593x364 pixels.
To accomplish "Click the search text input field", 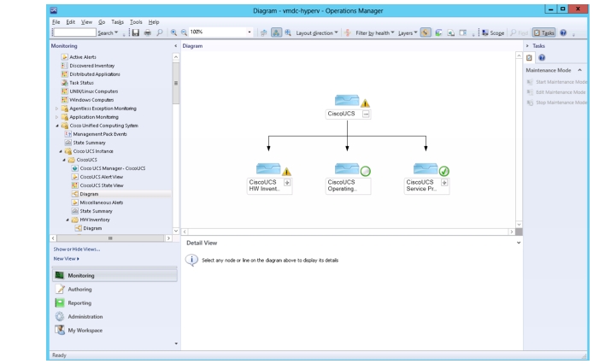I will tap(74, 32).
